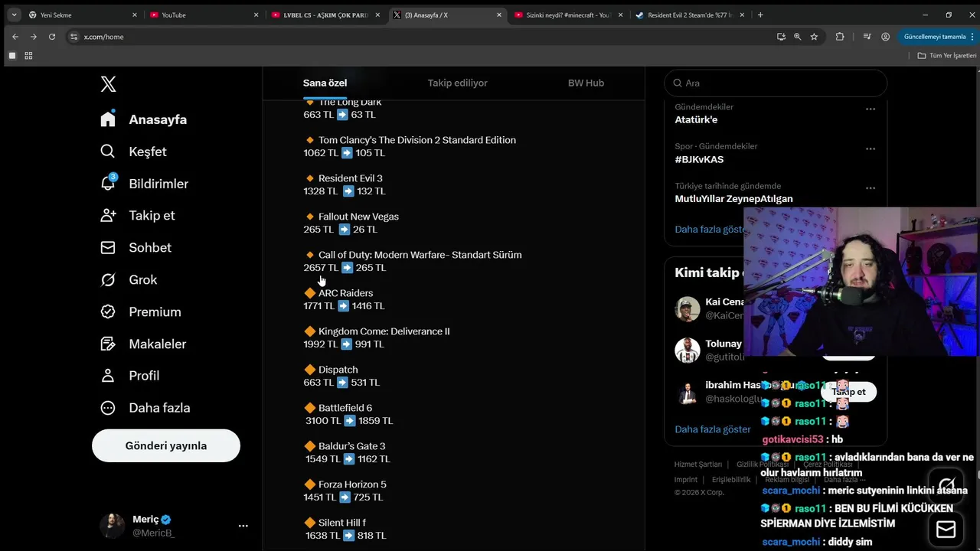The height and width of the screenshot is (551, 980).
Task: Open Premium badge icon
Action: pos(108,312)
